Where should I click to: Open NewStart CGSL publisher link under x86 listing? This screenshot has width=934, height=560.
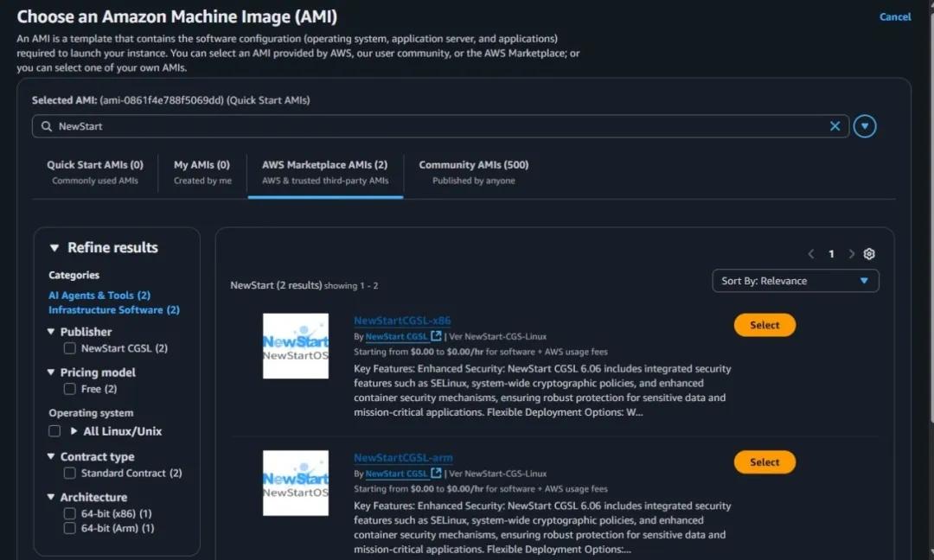(x=397, y=336)
